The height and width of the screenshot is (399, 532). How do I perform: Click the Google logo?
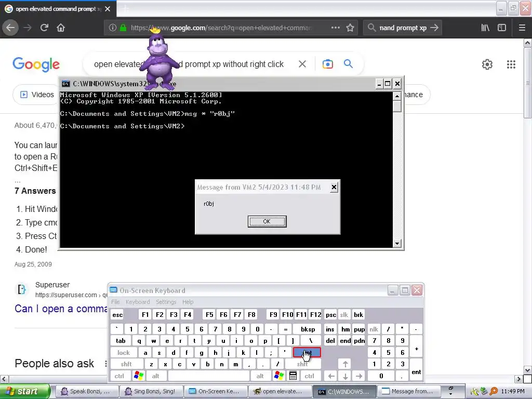click(36, 64)
